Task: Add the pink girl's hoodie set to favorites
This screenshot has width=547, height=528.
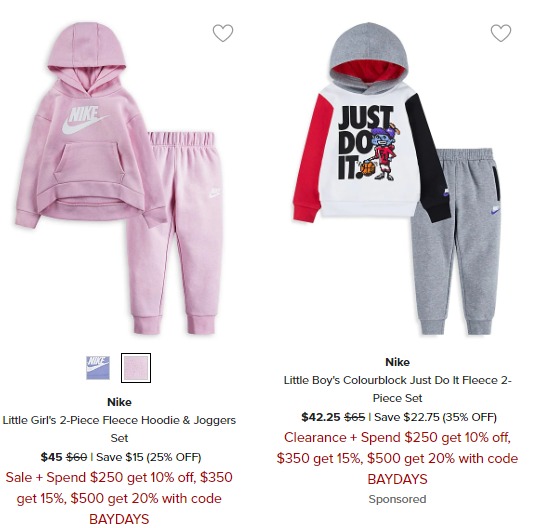Action: pos(223,33)
